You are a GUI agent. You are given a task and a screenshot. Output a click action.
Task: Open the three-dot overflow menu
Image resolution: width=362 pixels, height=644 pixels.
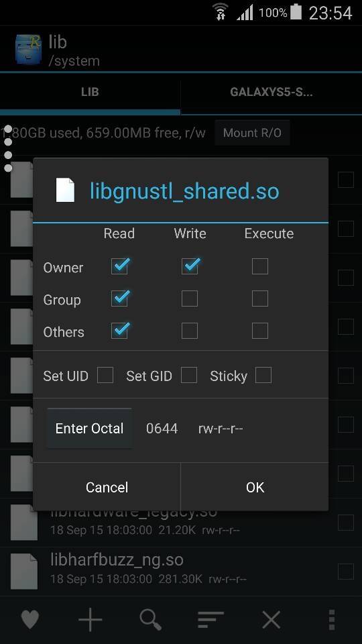[332, 619]
